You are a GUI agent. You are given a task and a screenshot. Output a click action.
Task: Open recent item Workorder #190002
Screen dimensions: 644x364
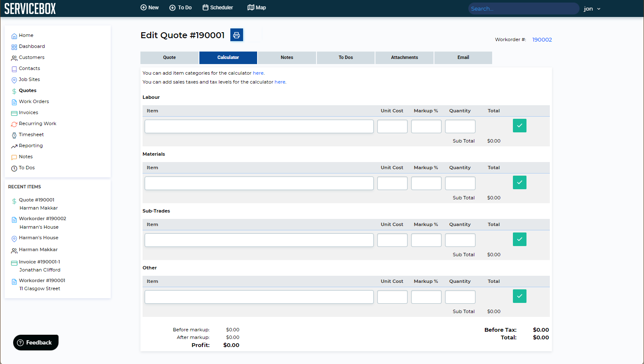pos(42,218)
